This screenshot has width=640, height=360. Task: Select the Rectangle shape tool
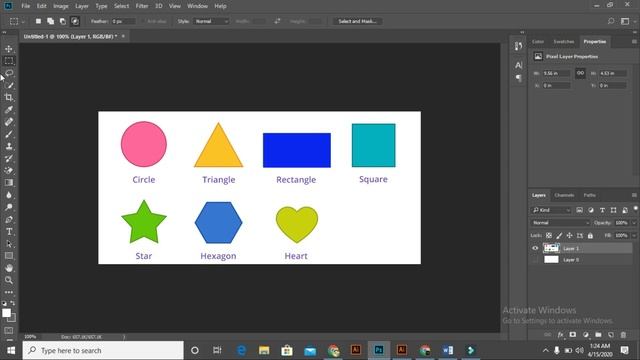(9, 256)
